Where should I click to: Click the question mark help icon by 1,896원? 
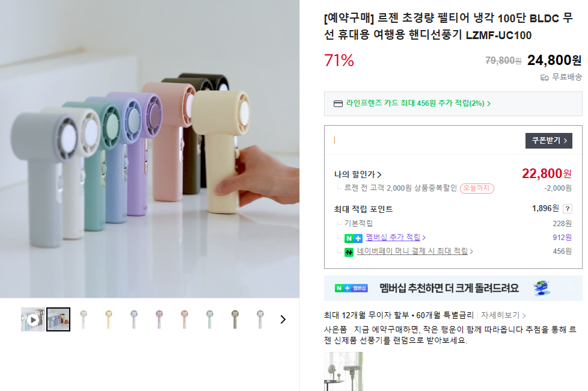pos(568,209)
